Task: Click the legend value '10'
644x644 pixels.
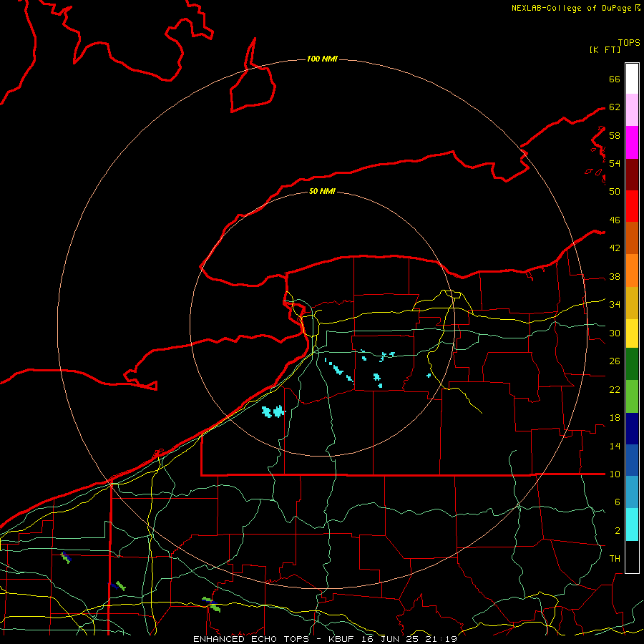Action: 615,474
